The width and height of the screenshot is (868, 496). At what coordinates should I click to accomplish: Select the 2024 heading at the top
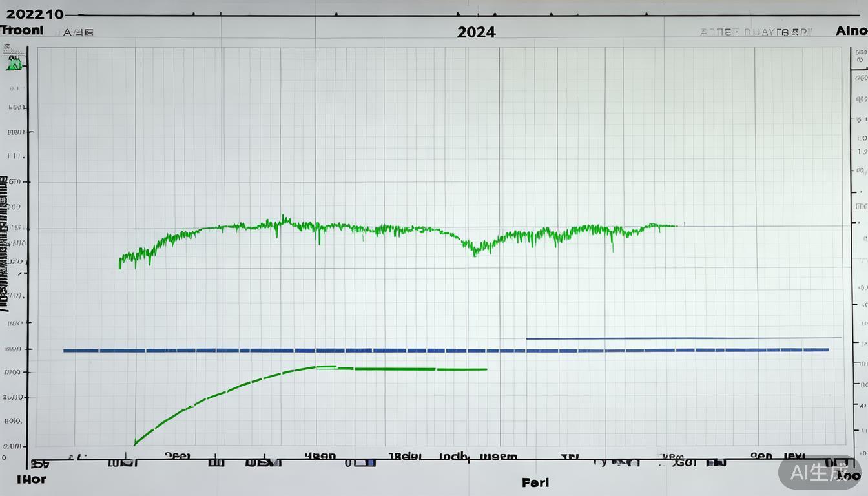[476, 32]
